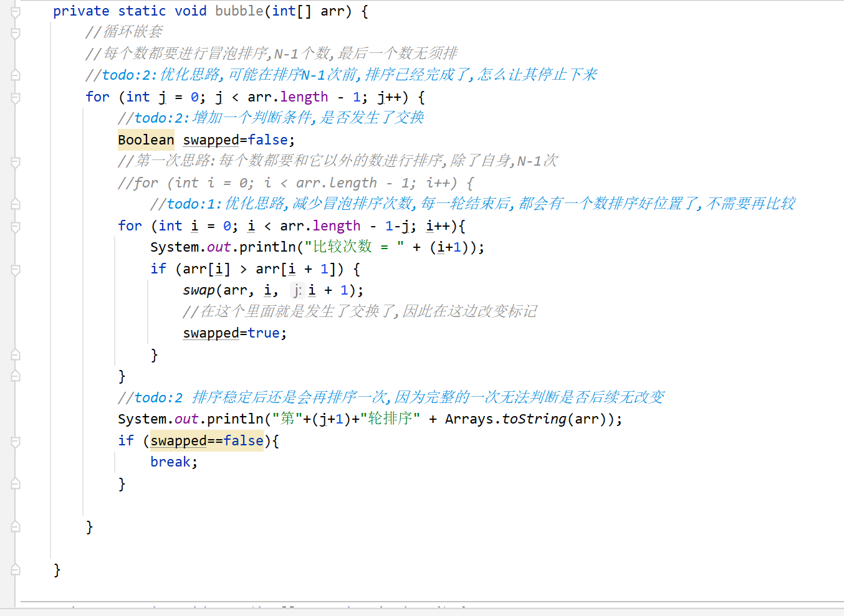
Task: Click the highlighted swapped==false expression
Action: coord(206,440)
